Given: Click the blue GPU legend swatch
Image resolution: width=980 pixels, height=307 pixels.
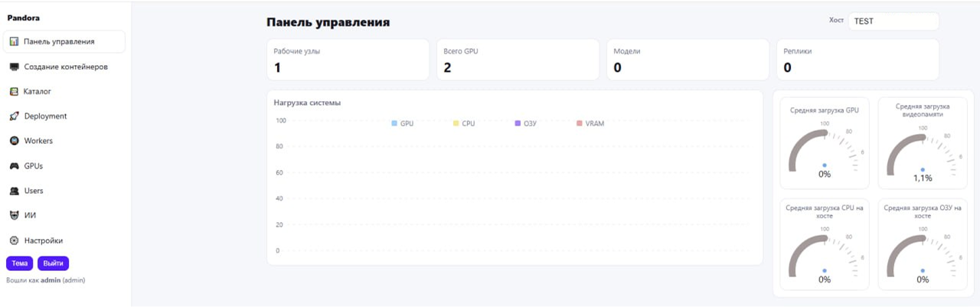Looking at the screenshot, I should pos(394,123).
